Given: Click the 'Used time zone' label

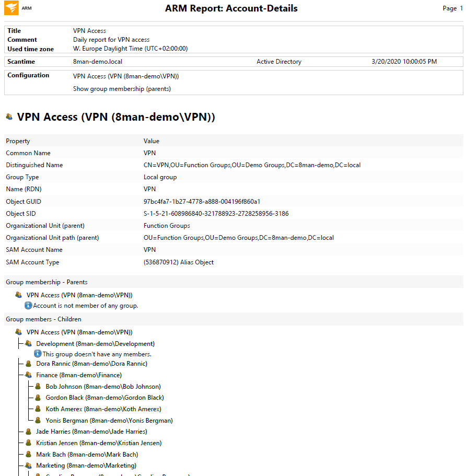Looking at the screenshot, I should point(31,49).
